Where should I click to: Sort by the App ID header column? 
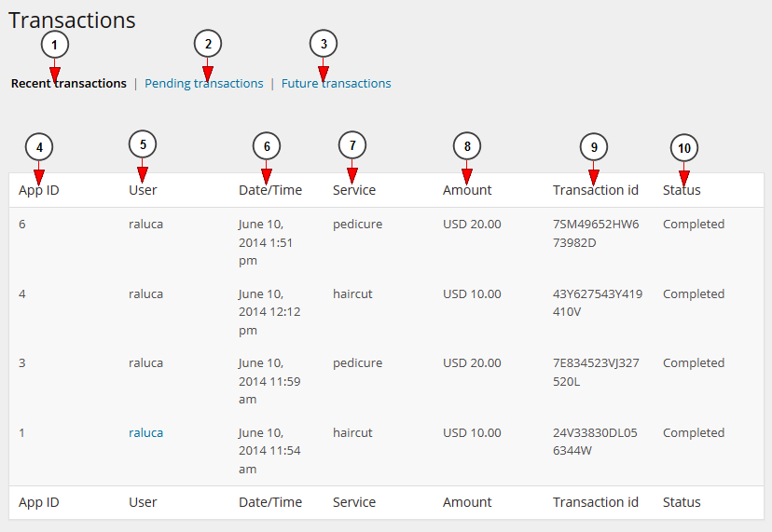[39, 190]
